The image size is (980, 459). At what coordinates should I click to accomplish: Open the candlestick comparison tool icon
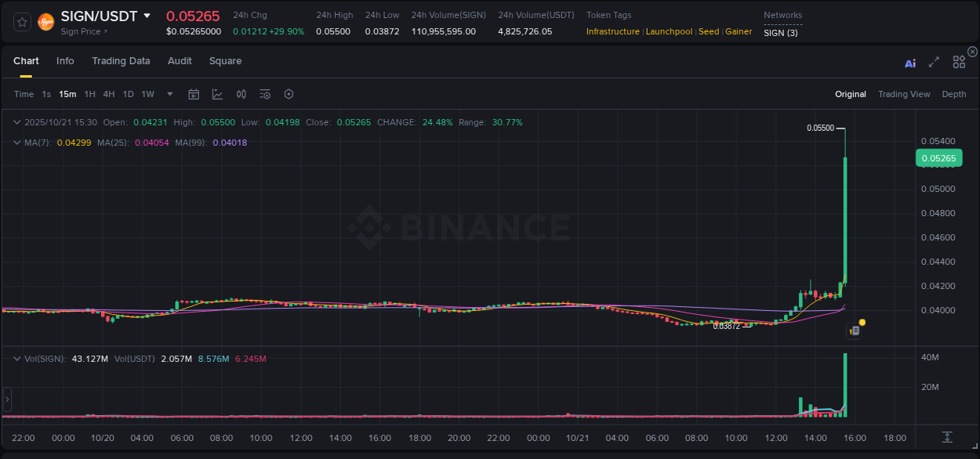[x=241, y=93]
